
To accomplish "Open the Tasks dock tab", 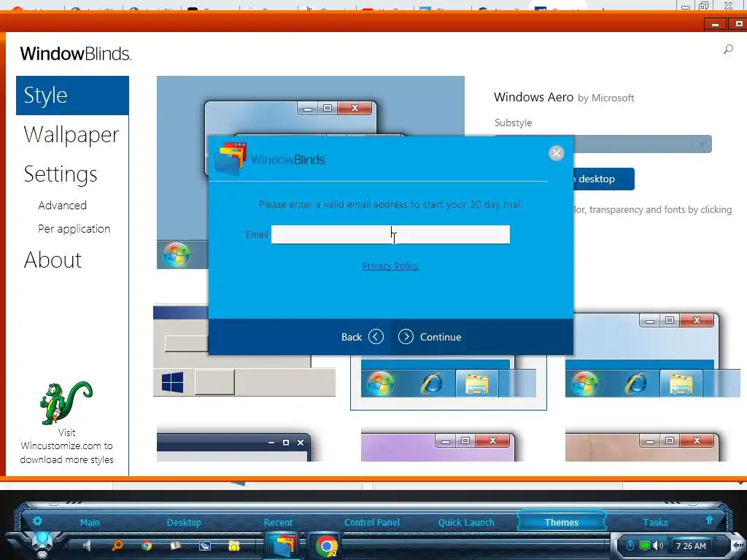I will coord(656,522).
